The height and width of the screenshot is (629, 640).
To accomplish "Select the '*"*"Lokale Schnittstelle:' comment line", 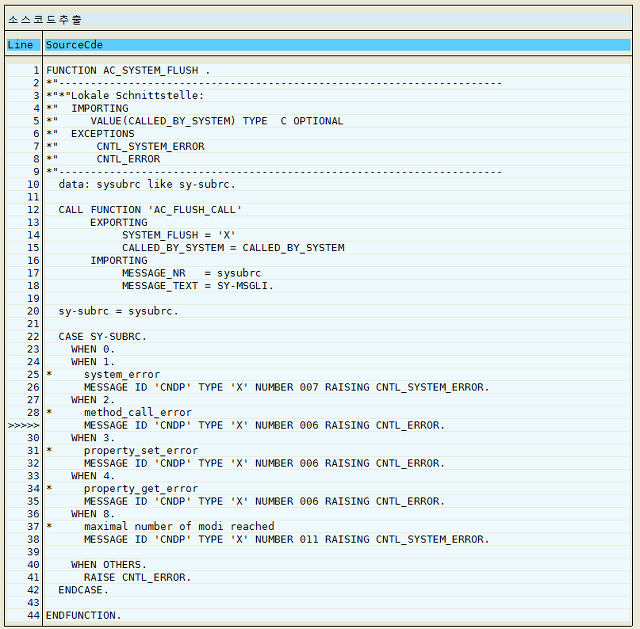I will pos(125,96).
